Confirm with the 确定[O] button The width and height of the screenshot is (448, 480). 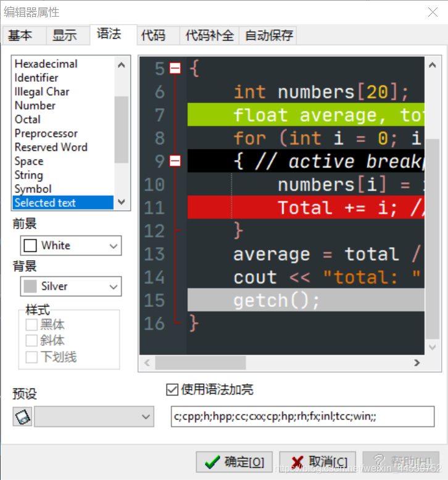[x=234, y=462]
